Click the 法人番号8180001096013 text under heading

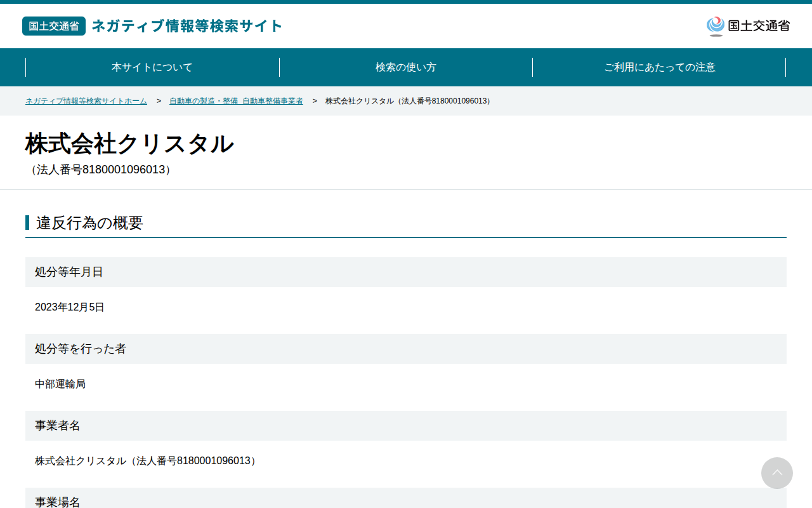click(101, 170)
